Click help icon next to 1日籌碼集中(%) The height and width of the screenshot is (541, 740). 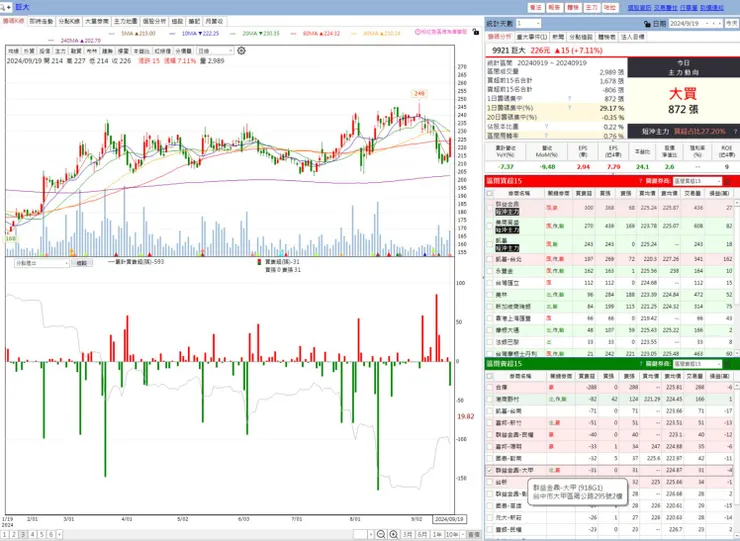click(569, 108)
